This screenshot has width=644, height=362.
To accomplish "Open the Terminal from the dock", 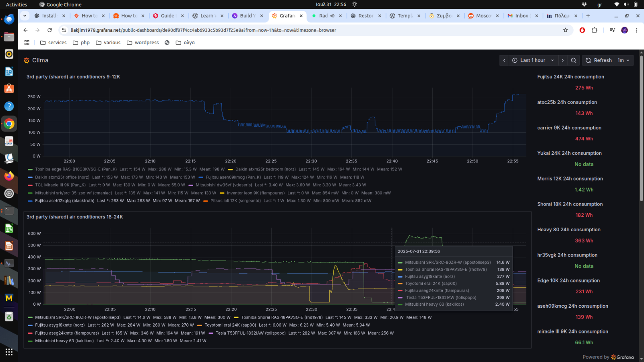I will pos(9,211).
